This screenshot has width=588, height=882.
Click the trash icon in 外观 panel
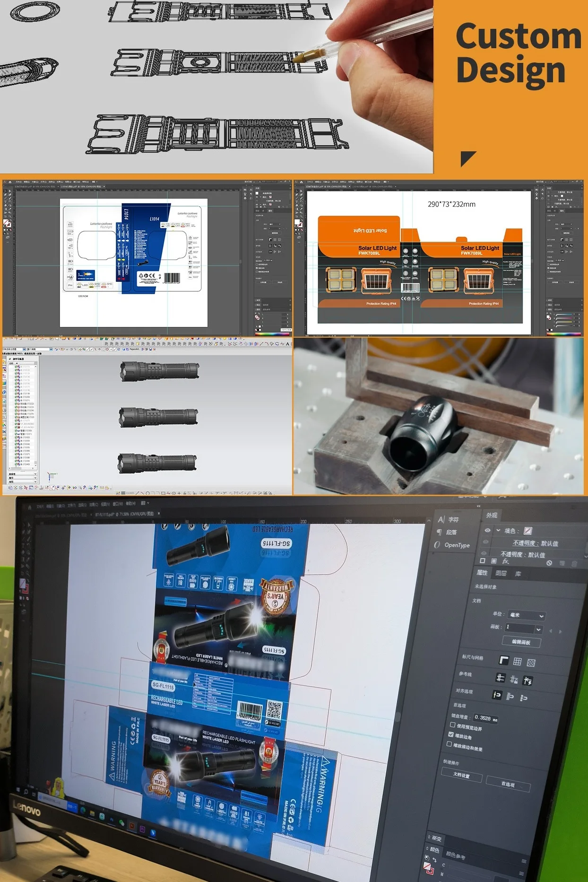point(575,564)
